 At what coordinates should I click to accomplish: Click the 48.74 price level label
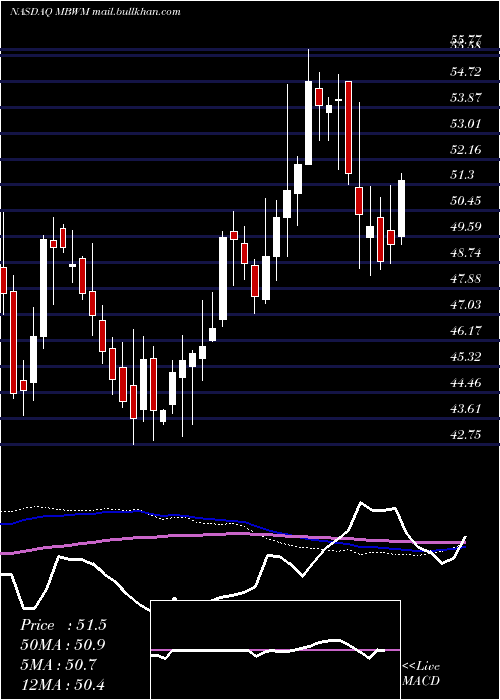466,253
